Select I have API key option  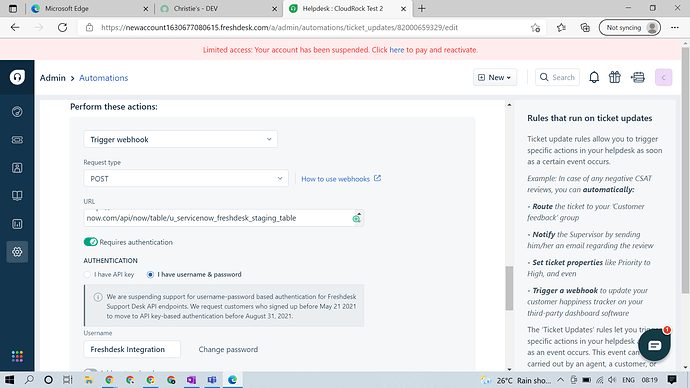coord(87,275)
